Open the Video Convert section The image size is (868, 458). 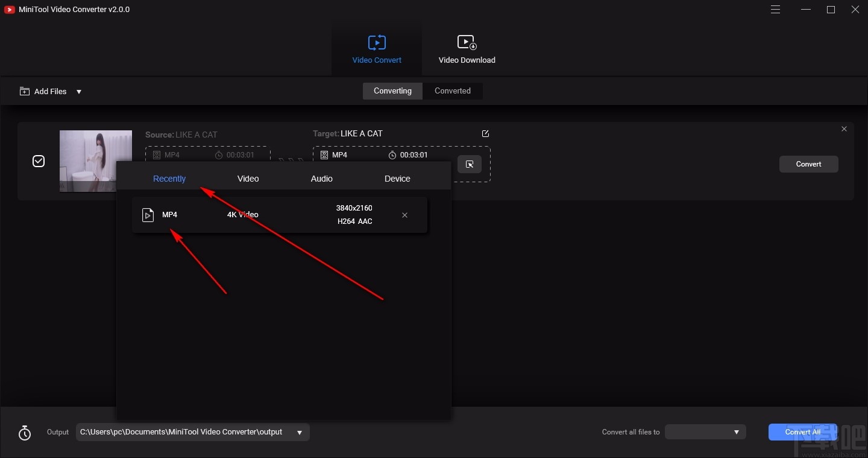click(377, 49)
